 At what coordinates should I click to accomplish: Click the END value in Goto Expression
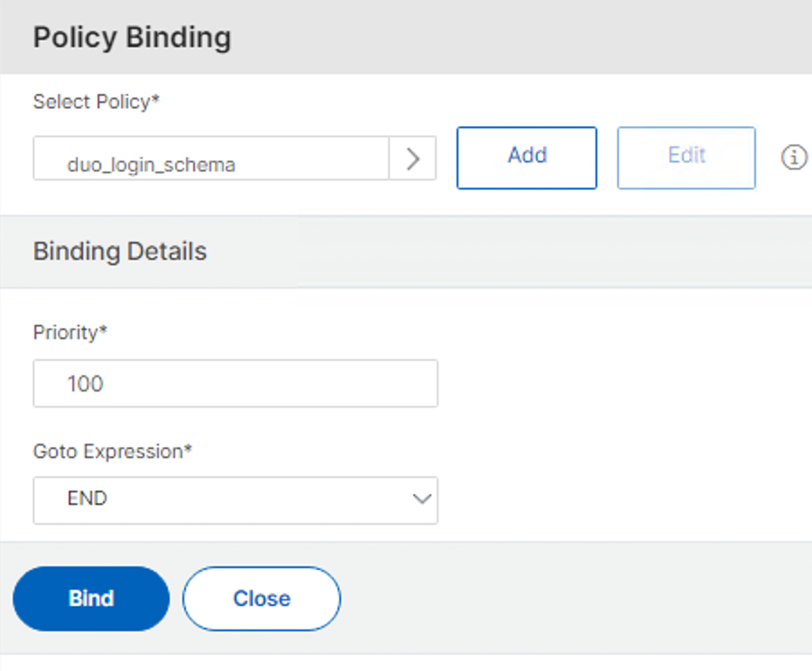[x=88, y=500]
